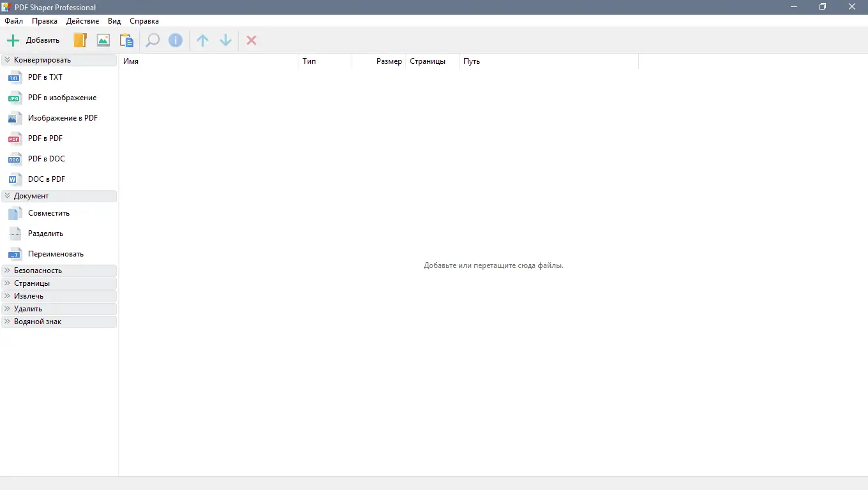Expand the Водяной знак section
868x490 pixels.
click(x=59, y=322)
